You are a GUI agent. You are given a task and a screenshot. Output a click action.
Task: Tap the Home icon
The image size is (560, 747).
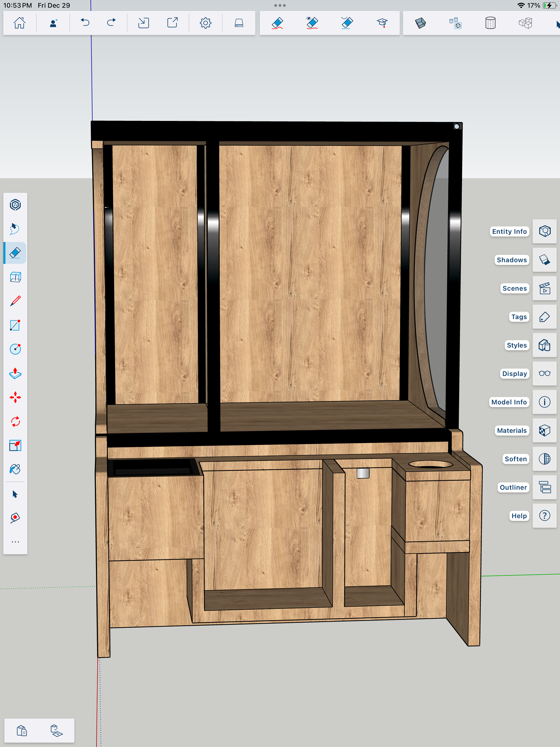click(19, 23)
